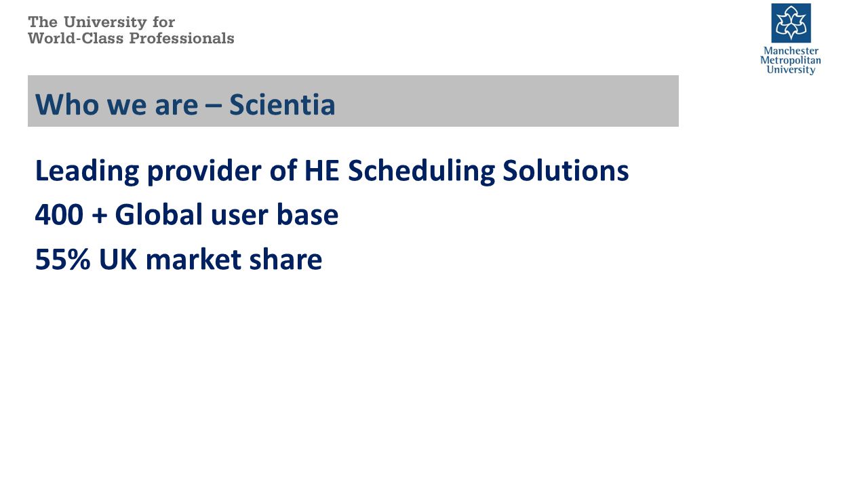
Task: Click the '55%' figure in third line
Action: pyautogui.click(x=62, y=260)
